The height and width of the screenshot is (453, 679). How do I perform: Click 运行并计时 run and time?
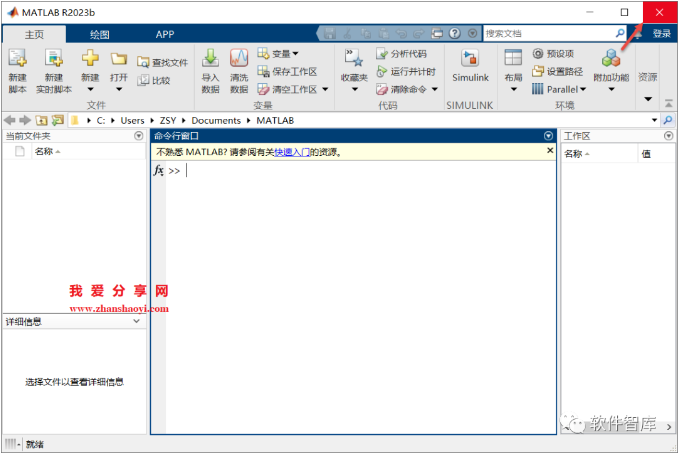coord(406,71)
